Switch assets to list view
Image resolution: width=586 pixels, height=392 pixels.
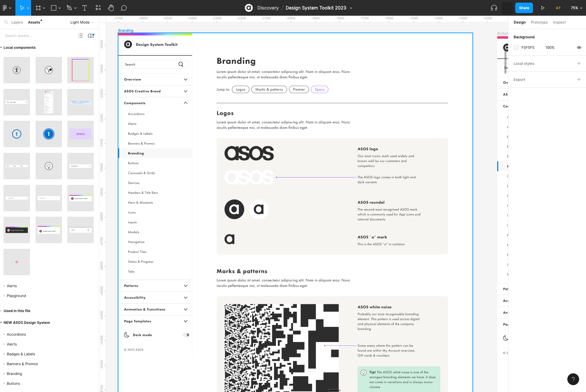81,36
